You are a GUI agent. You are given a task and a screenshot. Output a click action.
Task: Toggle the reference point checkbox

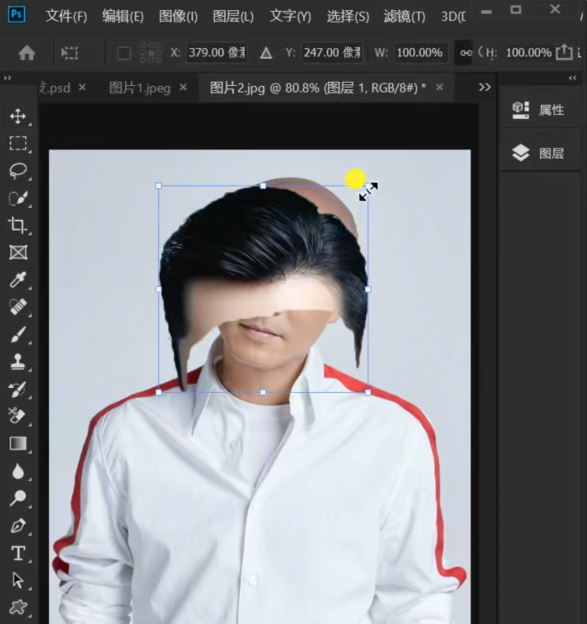point(124,53)
